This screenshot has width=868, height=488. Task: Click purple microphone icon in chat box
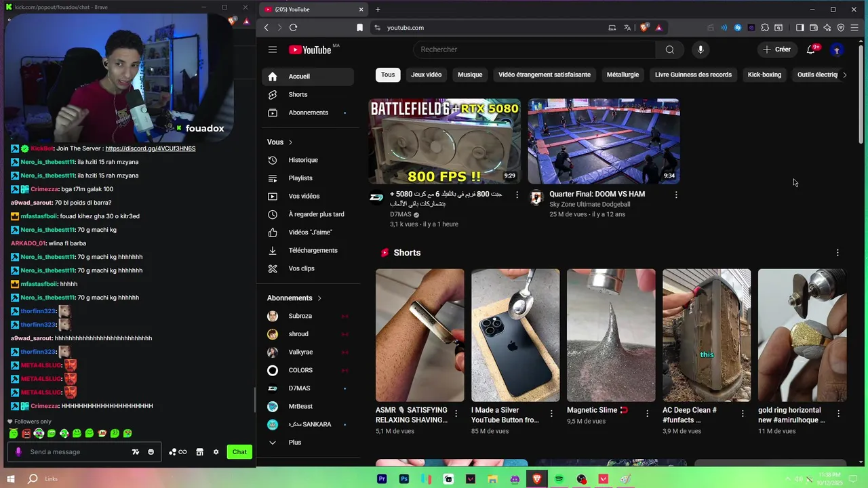click(x=18, y=452)
